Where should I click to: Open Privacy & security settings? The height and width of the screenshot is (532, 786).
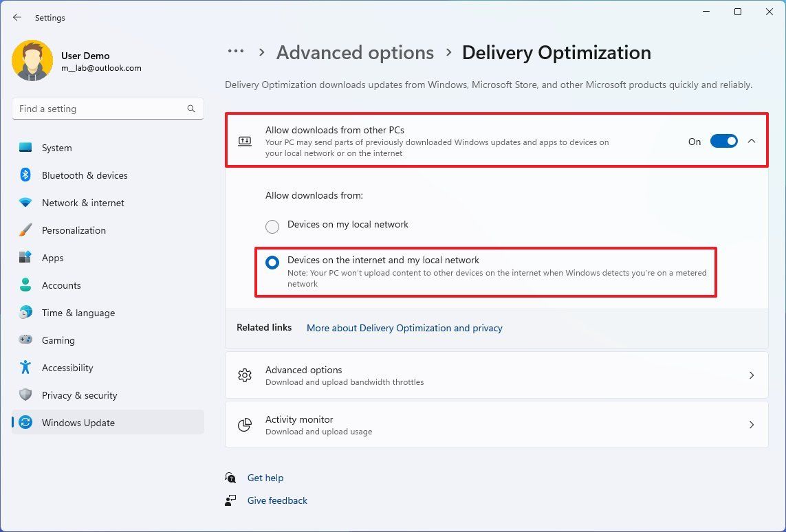[x=108, y=395]
